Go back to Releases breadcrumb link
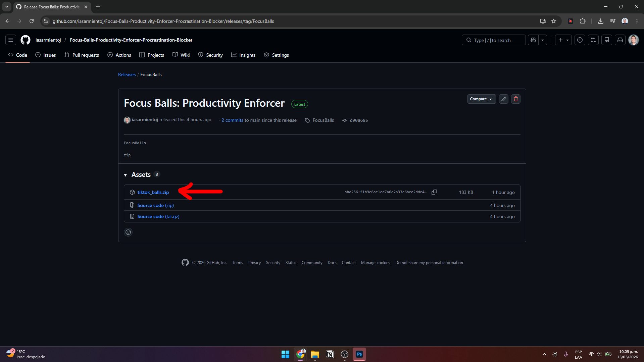This screenshot has height=362, width=644. pos(127,74)
